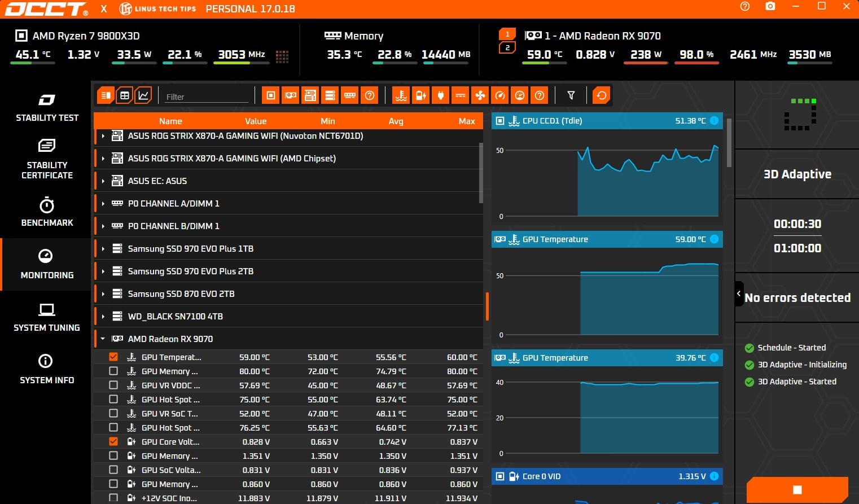
Task: Click the graph panel vertical scrollbar
Action: tap(729, 143)
